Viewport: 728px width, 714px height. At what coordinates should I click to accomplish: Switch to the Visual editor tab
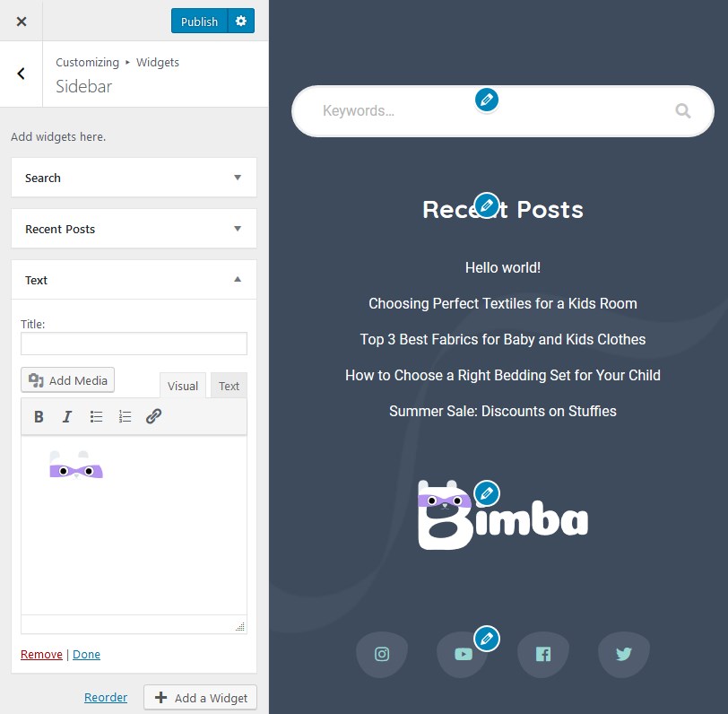point(183,386)
